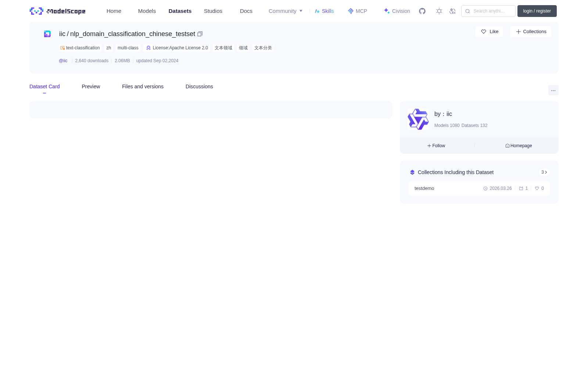Image resolution: width=588 pixels, height=368 pixels.
Task: Click the Skills nav icon
Action: 317,11
